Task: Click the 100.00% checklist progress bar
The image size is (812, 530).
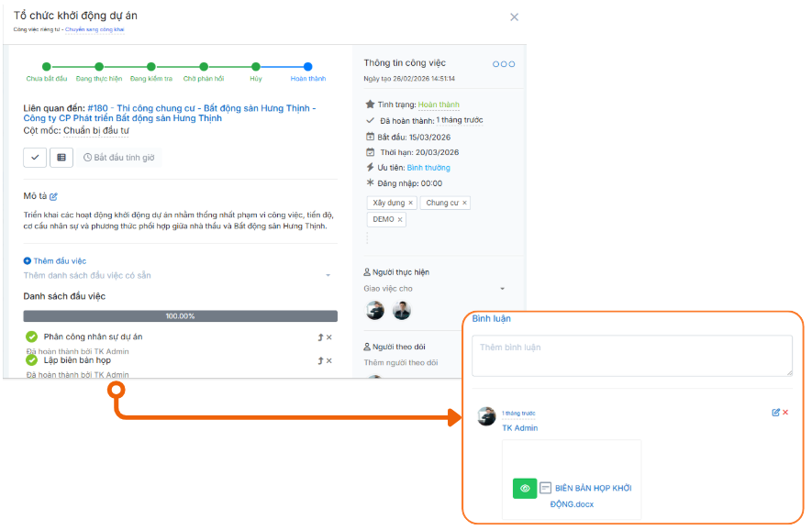Action: [x=180, y=316]
